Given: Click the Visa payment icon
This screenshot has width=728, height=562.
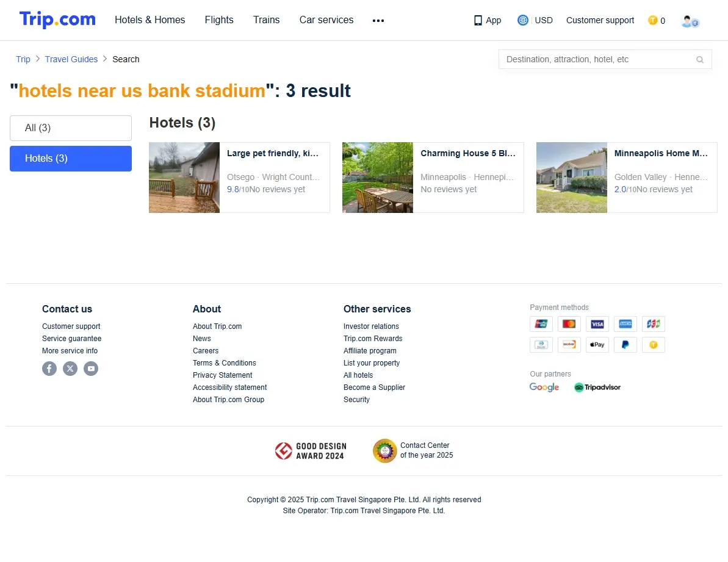Looking at the screenshot, I should [x=597, y=324].
